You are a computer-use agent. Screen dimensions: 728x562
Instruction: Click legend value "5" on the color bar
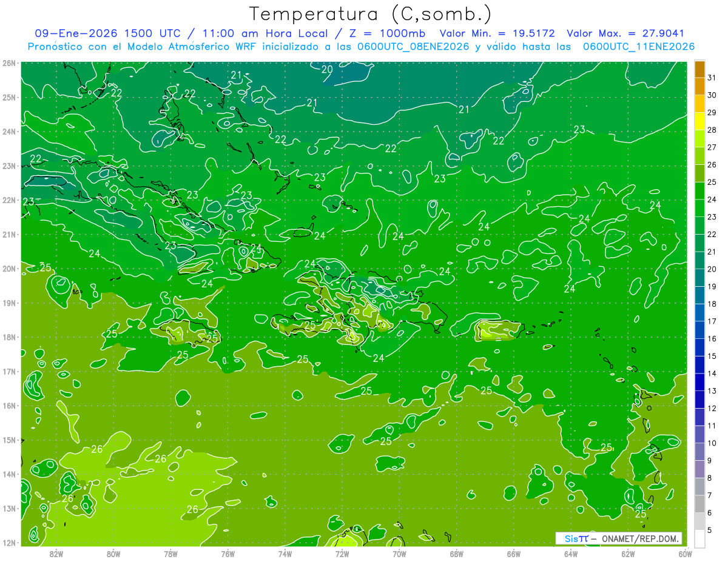pos(710,530)
